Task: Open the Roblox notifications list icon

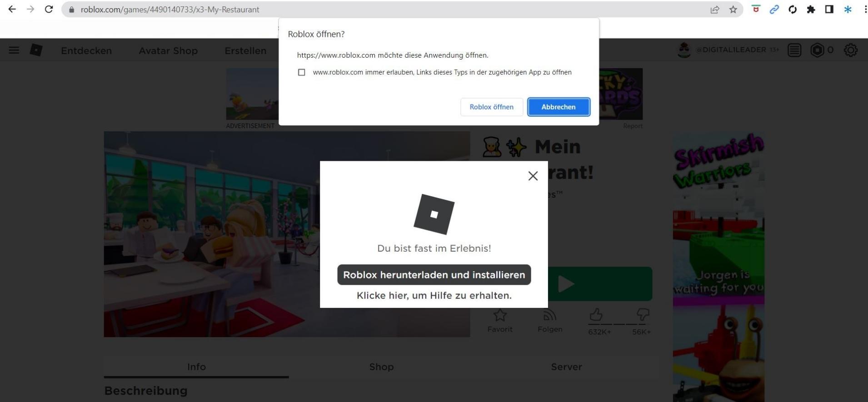Action: coord(794,50)
